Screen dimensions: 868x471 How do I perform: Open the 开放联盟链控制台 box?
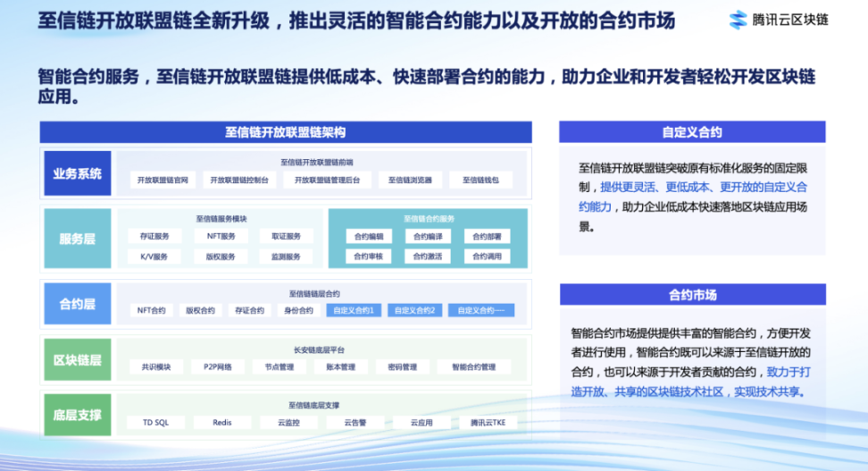(x=239, y=181)
